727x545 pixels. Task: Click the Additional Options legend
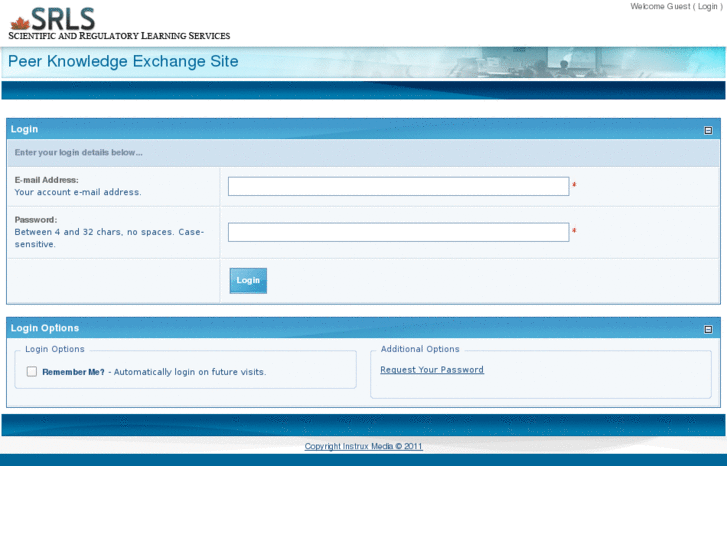pos(420,349)
